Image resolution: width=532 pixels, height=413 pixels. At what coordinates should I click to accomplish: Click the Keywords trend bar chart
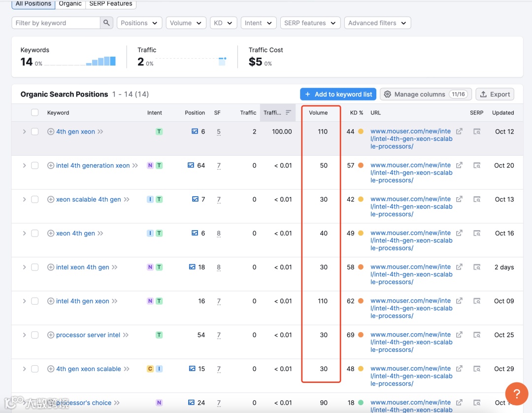click(101, 61)
